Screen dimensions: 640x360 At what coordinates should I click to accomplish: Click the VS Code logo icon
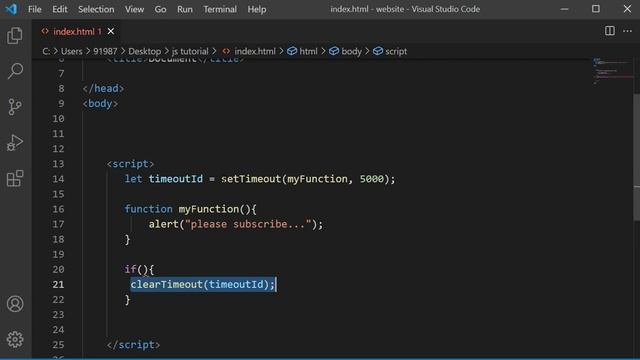[11, 9]
